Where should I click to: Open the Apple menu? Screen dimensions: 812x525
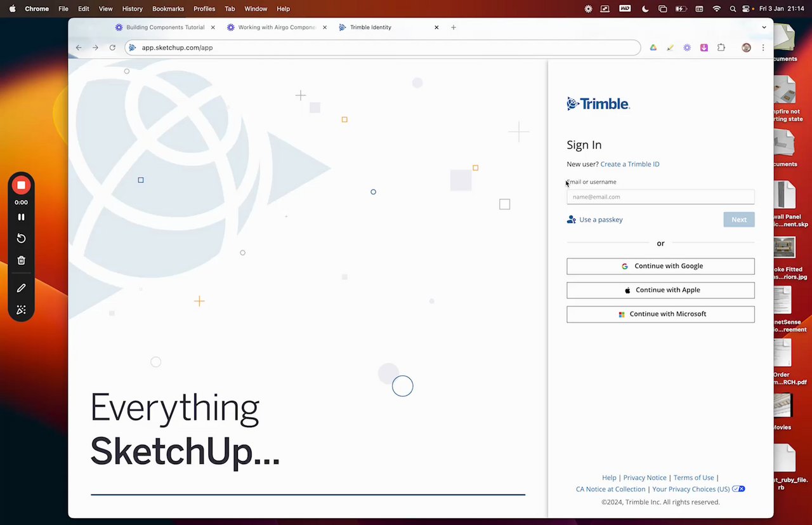[x=12, y=9]
